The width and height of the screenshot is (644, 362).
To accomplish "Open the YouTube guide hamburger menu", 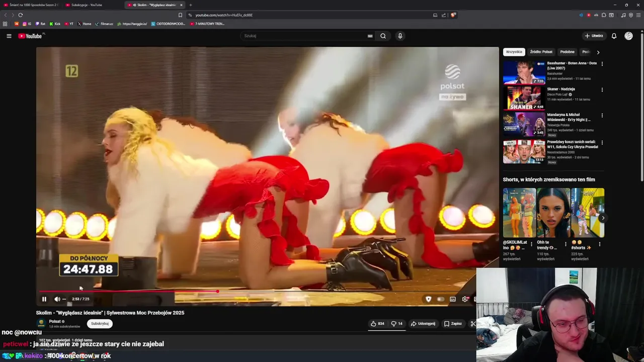I will pyautogui.click(x=9, y=36).
